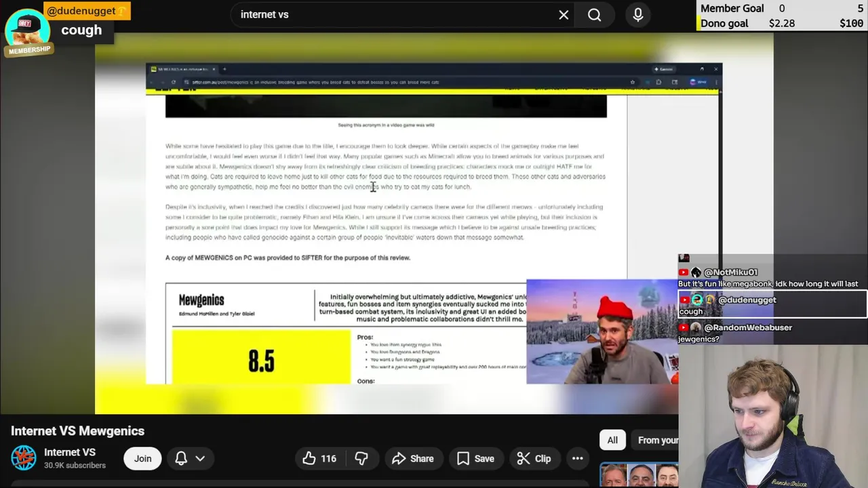Open the suggested video thumbnail with faces
The image size is (868, 488).
click(x=639, y=475)
